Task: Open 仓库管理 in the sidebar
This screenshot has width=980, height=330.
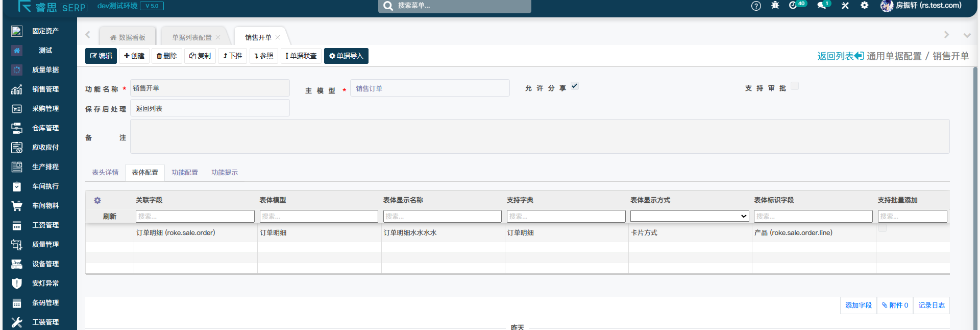Action: (x=45, y=128)
